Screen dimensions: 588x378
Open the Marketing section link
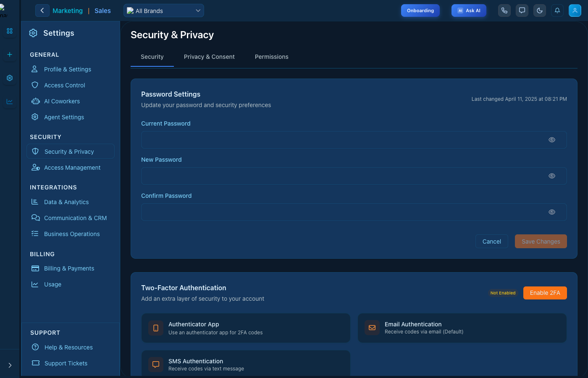click(68, 11)
